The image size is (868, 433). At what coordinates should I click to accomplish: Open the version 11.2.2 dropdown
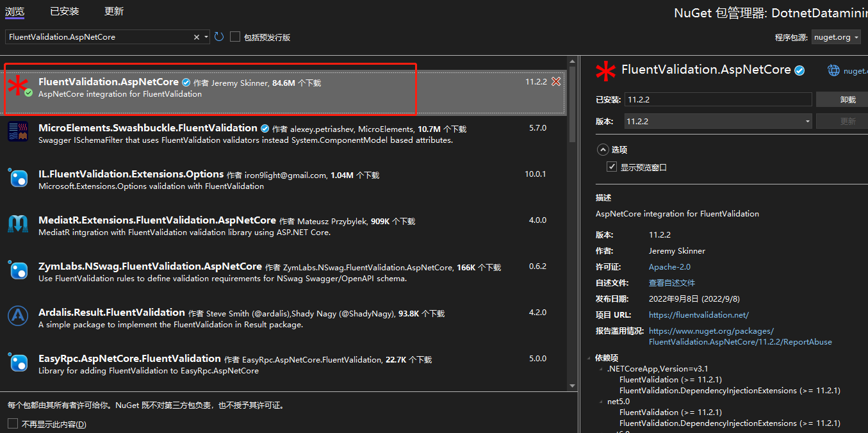(x=808, y=121)
